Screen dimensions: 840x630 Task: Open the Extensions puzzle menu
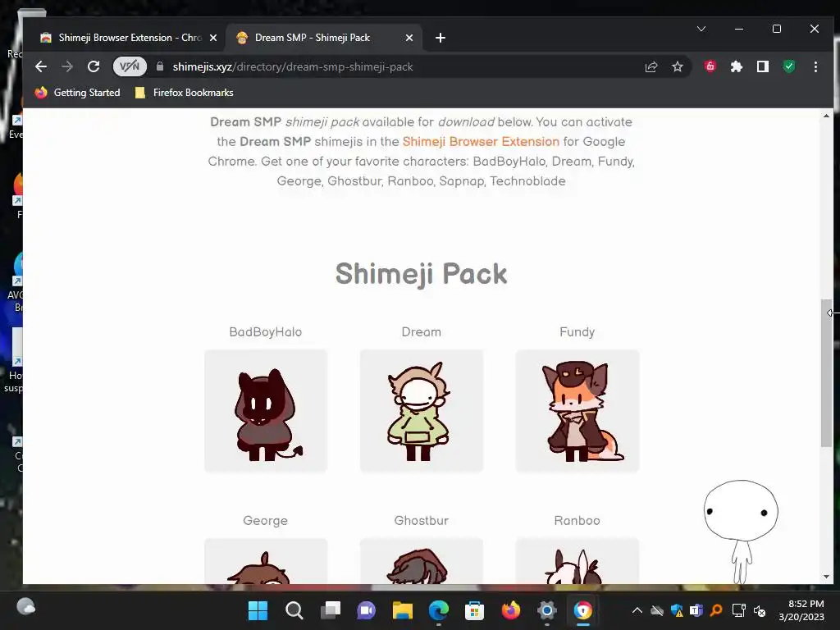tap(737, 66)
